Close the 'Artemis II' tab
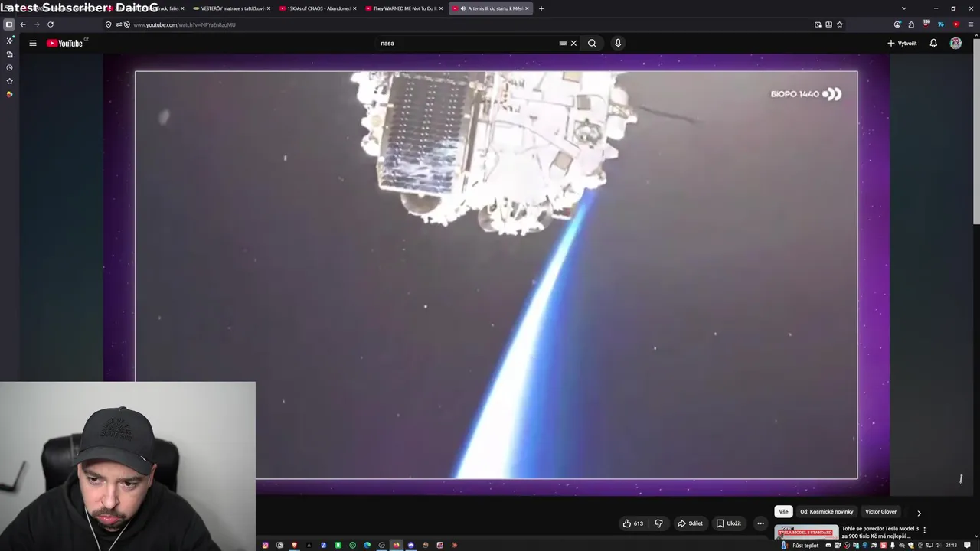980x551 pixels. 527,8
